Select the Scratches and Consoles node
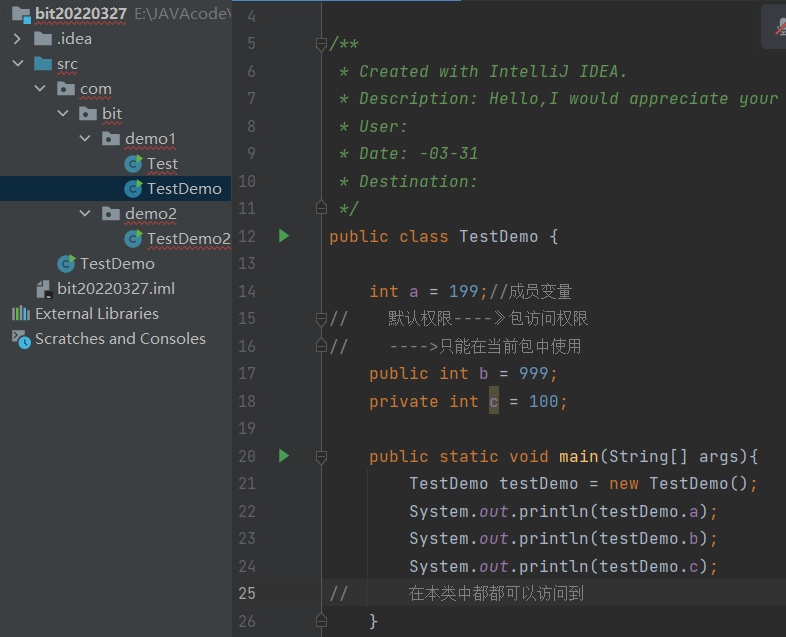 coord(120,339)
